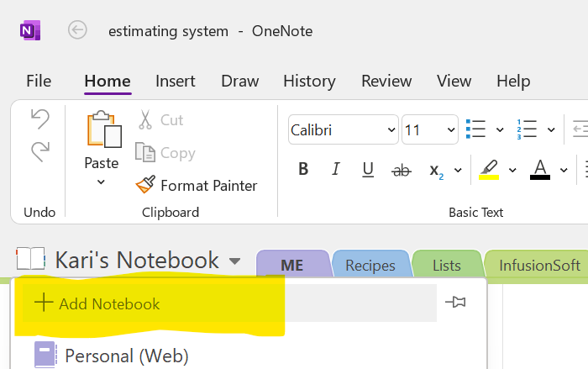Apply numbered list formatting

point(527,129)
